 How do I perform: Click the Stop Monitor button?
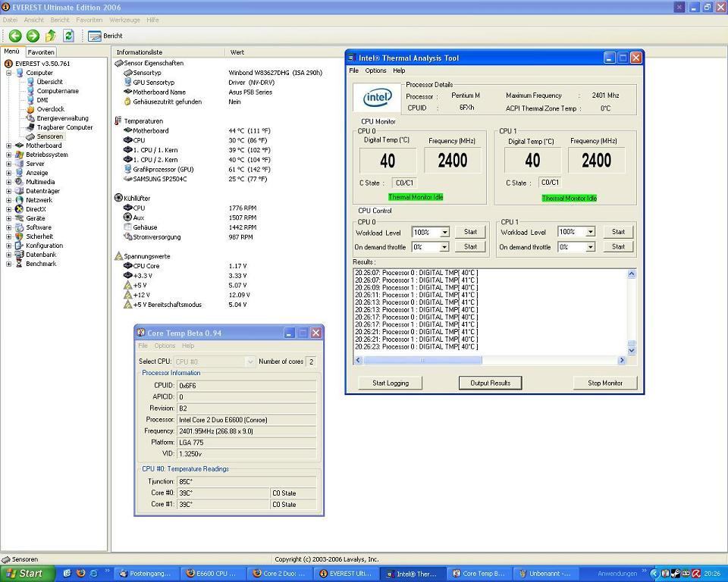[605, 383]
